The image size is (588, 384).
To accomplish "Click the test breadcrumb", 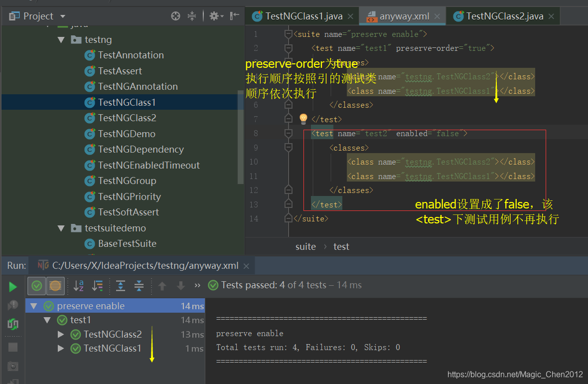I will coord(341,247).
